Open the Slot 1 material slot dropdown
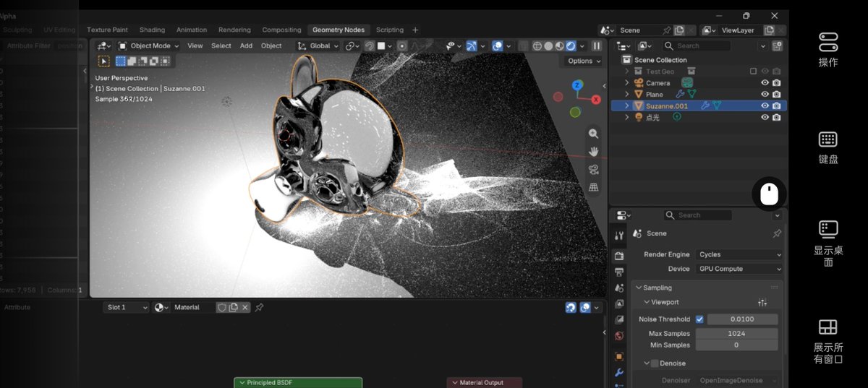The width and height of the screenshot is (868, 388). point(126,307)
